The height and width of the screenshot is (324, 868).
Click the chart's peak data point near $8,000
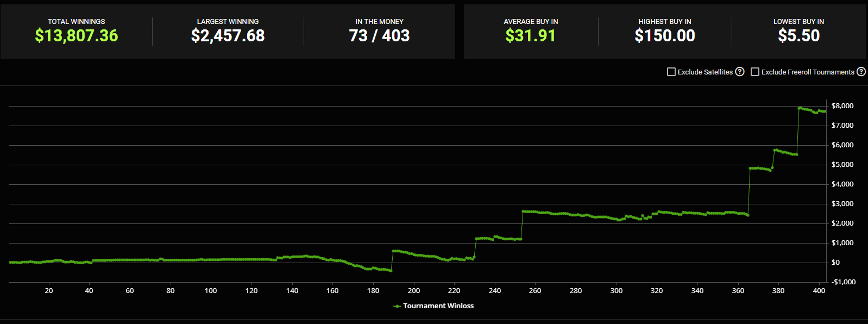[x=799, y=108]
